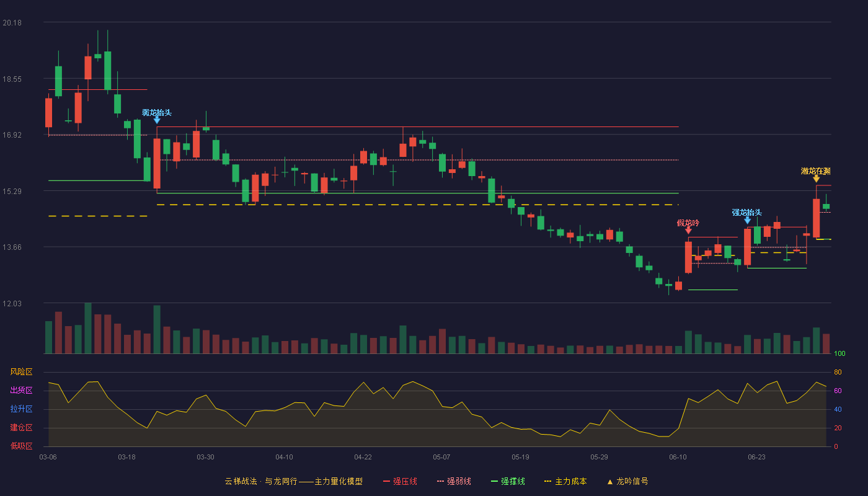Click the 低吸区 zone label
This screenshot has width=868, height=496.
coord(21,446)
